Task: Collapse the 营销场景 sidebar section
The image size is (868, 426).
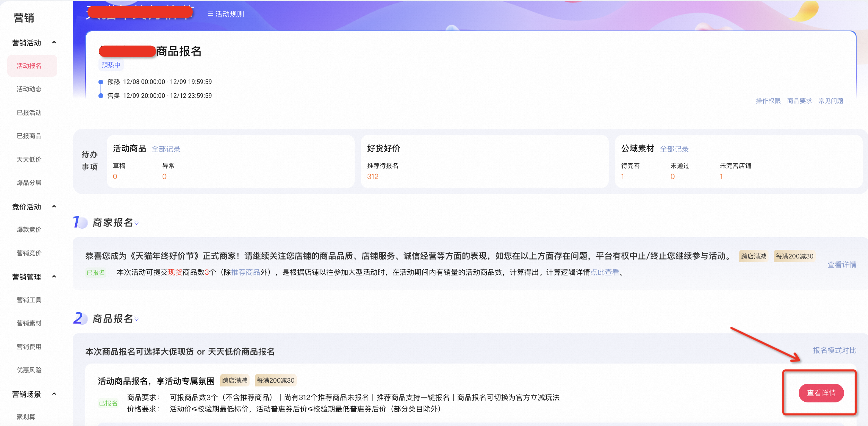Action: (x=54, y=394)
